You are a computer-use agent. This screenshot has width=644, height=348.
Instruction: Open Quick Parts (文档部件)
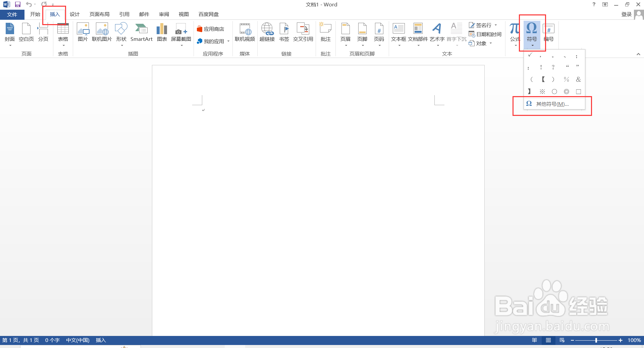click(418, 33)
